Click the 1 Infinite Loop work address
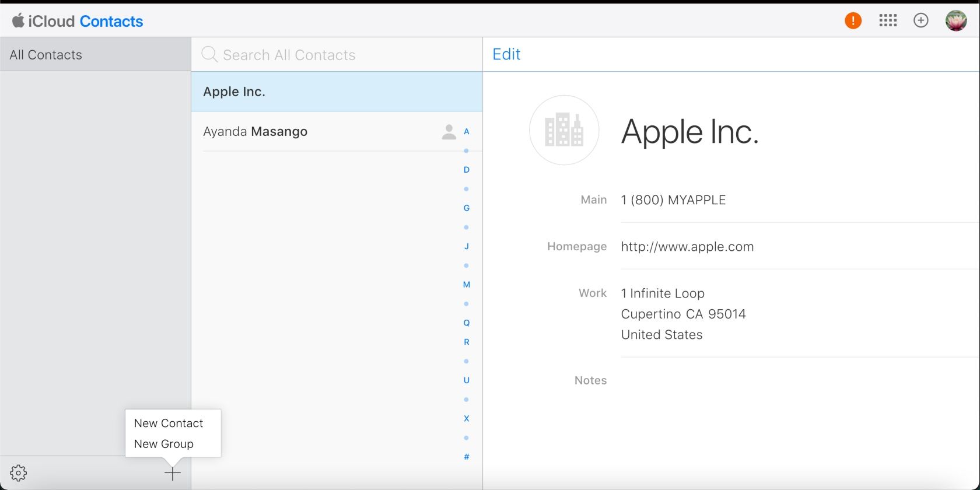 point(683,314)
